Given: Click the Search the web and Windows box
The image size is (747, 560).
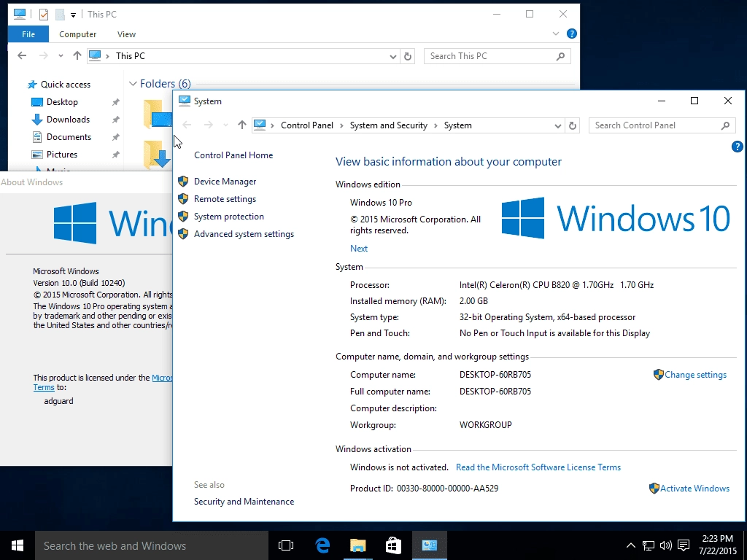Looking at the screenshot, I should 152,545.
